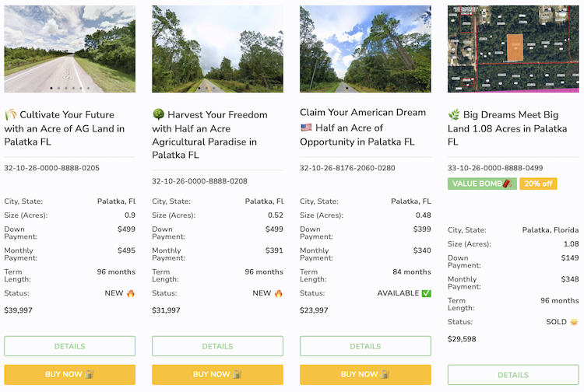Open DETAILS for the 0.52 acre listing
This screenshot has height=392, width=584.
pyautogui.click(x=217, y=346)
